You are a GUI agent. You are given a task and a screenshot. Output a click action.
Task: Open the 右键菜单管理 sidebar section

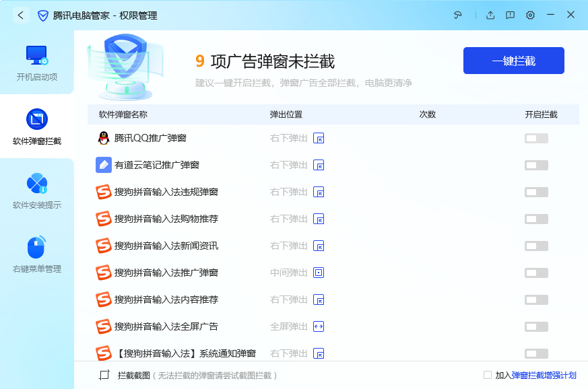click(x=37, y=254)
